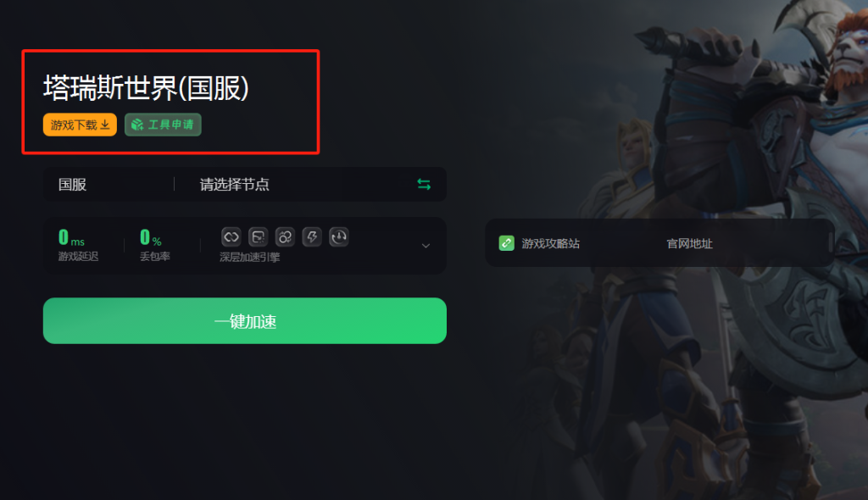Click the cube icon on 工具申请
868x500 pixels.
pos(137,125)
